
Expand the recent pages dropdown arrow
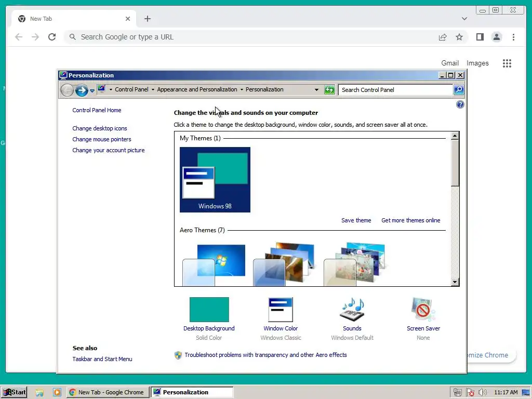pos(92,90)
